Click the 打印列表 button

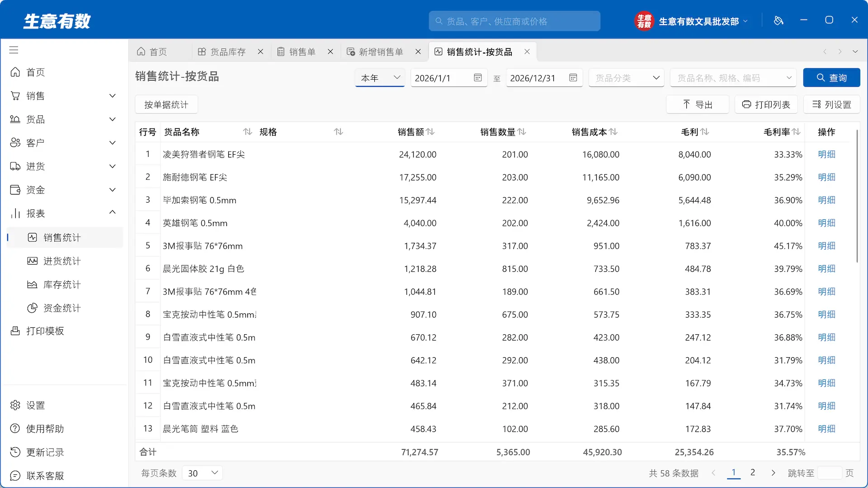tap(766, 104)
